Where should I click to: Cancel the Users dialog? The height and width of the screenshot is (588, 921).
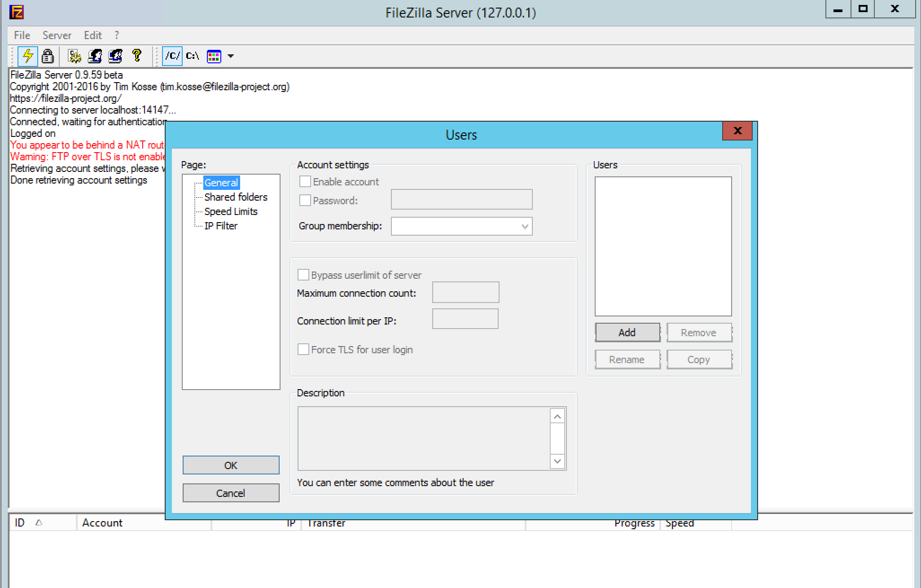[231, 493]
